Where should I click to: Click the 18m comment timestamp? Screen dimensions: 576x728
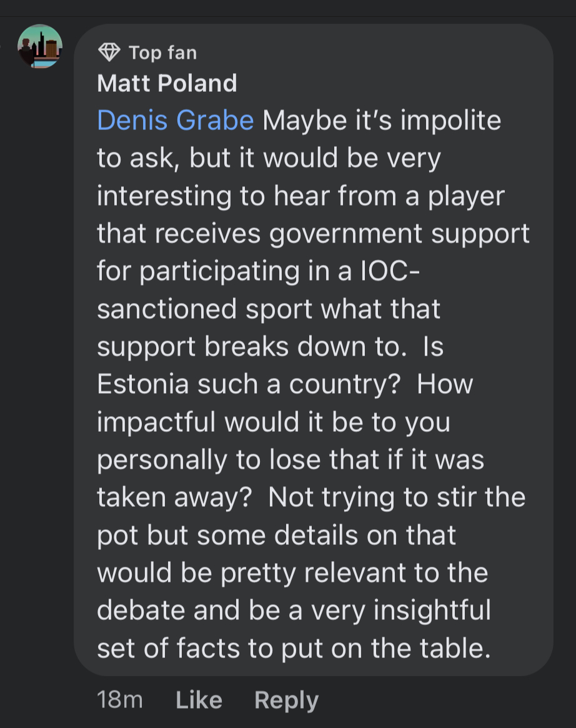click(x=120, y=700)
